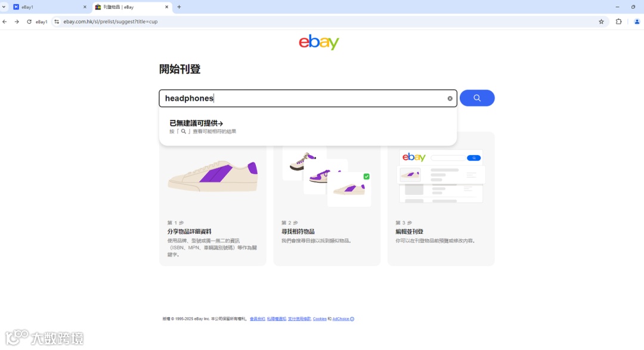The width and height of the screenshot is (644, 350).
Task: Reload the current page
Action: pos(29,22)
